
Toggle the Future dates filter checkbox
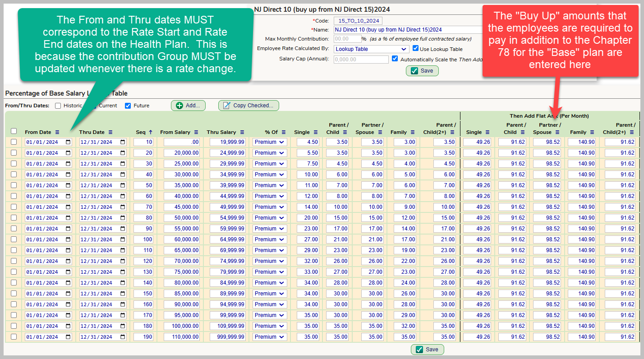(128, 106)
